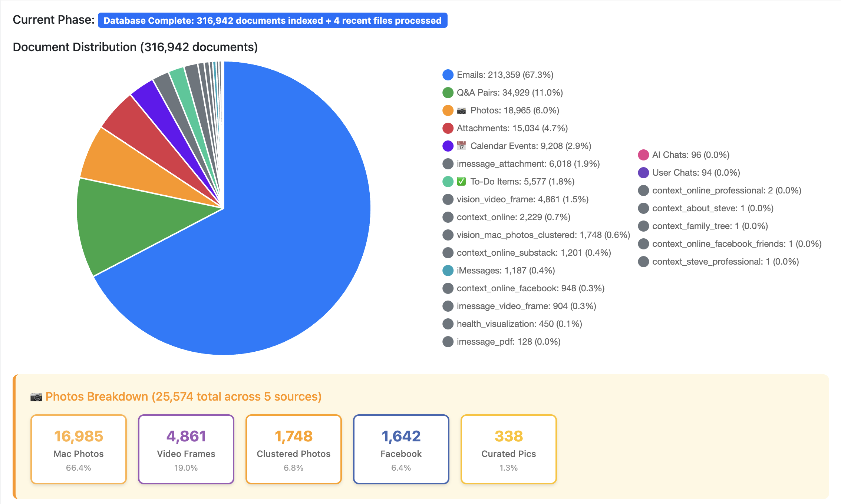Click camera icon in Photos Breakdown heading
Image resolution: width=841 pixels, height=504 pixels.
(x=36, y=397)
